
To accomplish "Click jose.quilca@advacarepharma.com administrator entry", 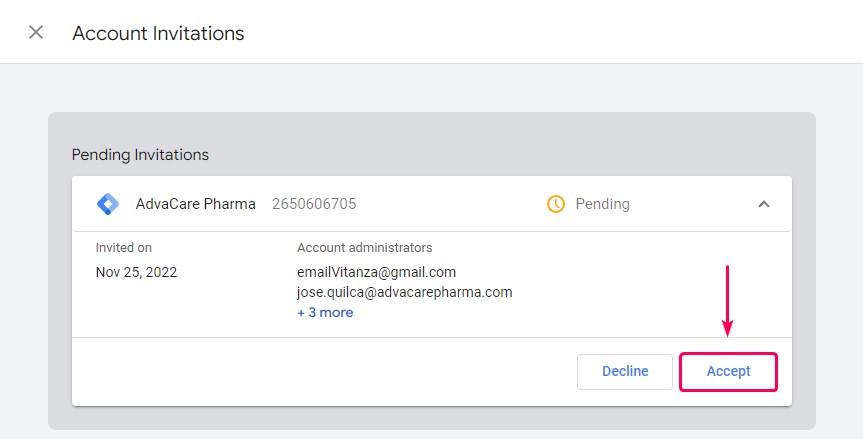I will [405, 292].
